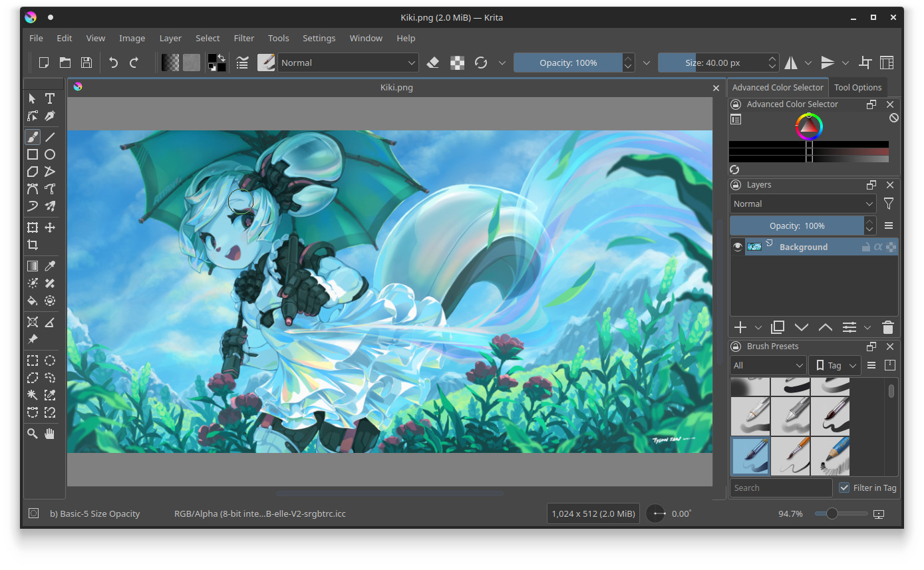
Task: Toggle lock on Background layer
Action: [865, 247]
